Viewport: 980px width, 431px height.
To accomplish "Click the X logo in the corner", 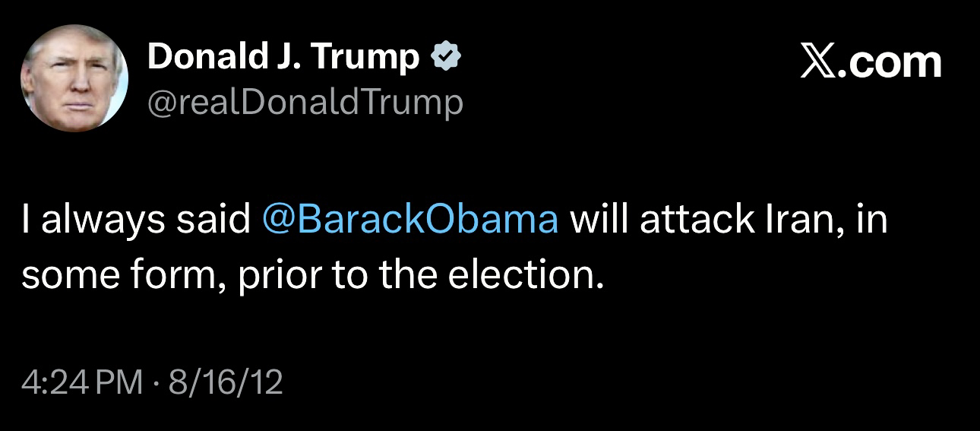I will click(x=819, y=62).
